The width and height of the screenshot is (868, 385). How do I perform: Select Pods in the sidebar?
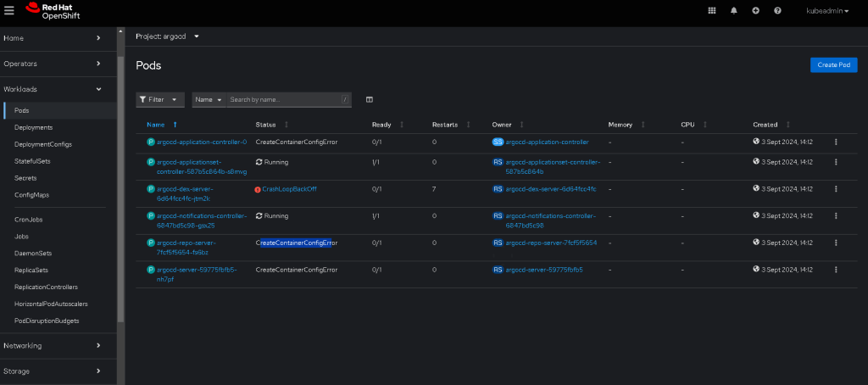click(x=60, y=111)
